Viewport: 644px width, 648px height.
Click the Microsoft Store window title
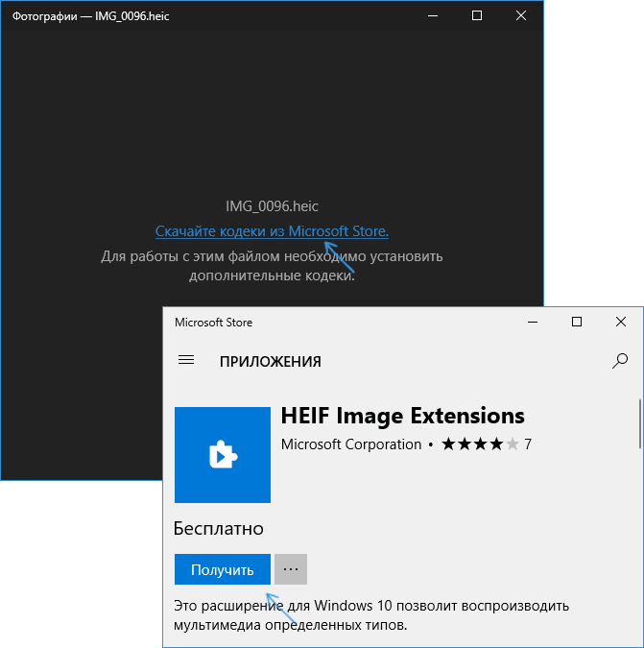[x=214, y=323]
